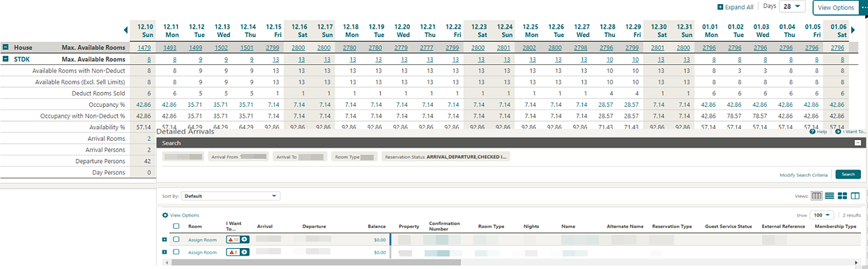Click the Arrival To criteria chip

click(x=300, y=157)
